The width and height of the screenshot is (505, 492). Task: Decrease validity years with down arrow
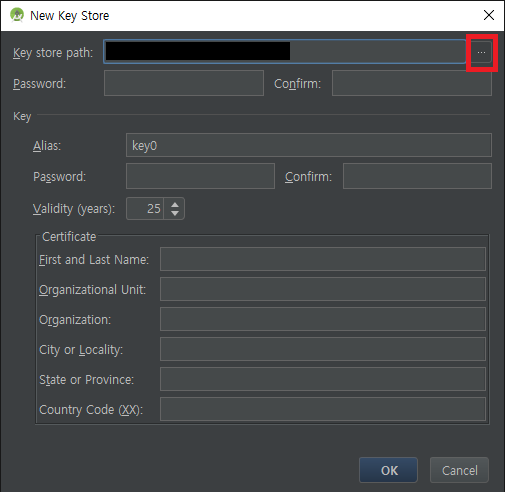(x=175, y=213)
